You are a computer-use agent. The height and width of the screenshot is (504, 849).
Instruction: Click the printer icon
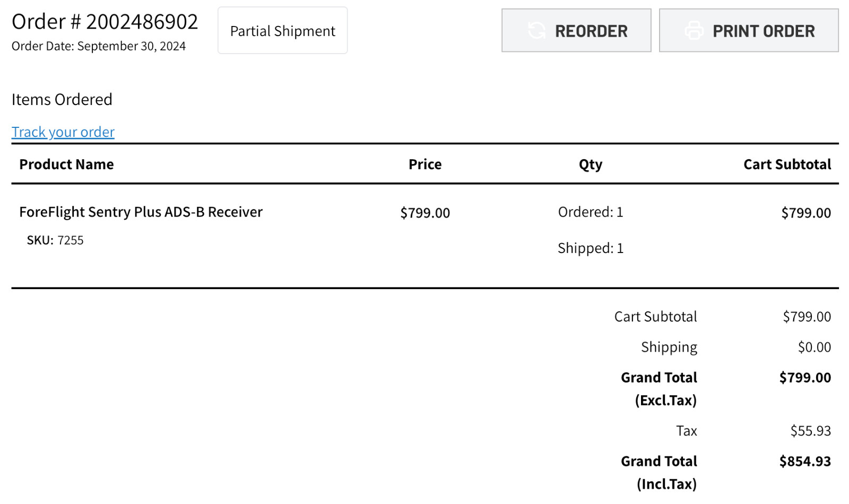(694, 31)
